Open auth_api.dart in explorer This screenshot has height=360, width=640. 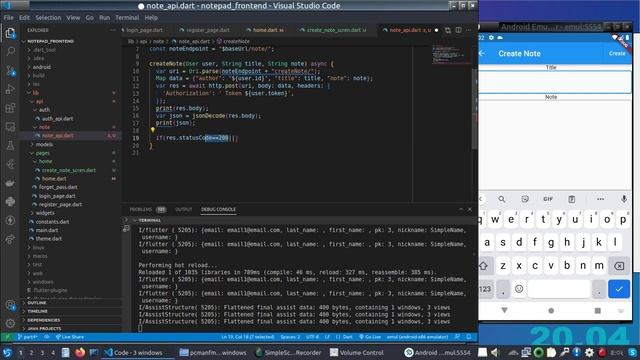pos(71,118)
